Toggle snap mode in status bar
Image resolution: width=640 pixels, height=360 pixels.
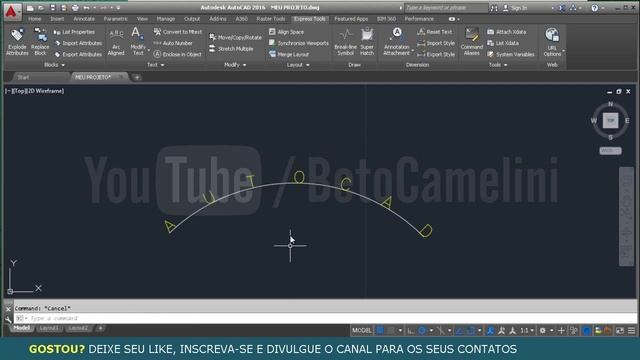click(391, 331)
